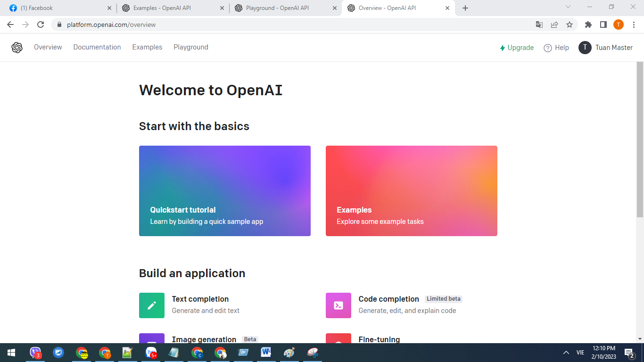Open the Windows Start menu
This screenshot has width=644, height=362.
11,353
